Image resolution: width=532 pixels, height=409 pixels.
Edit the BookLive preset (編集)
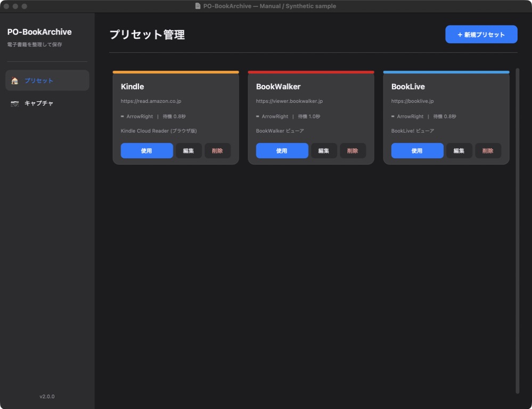point(459,151)
